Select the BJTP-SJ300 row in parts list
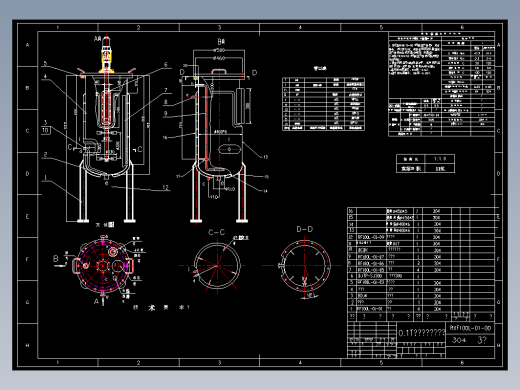The height and width of the screenshot is (390, 520). [421, 276]
